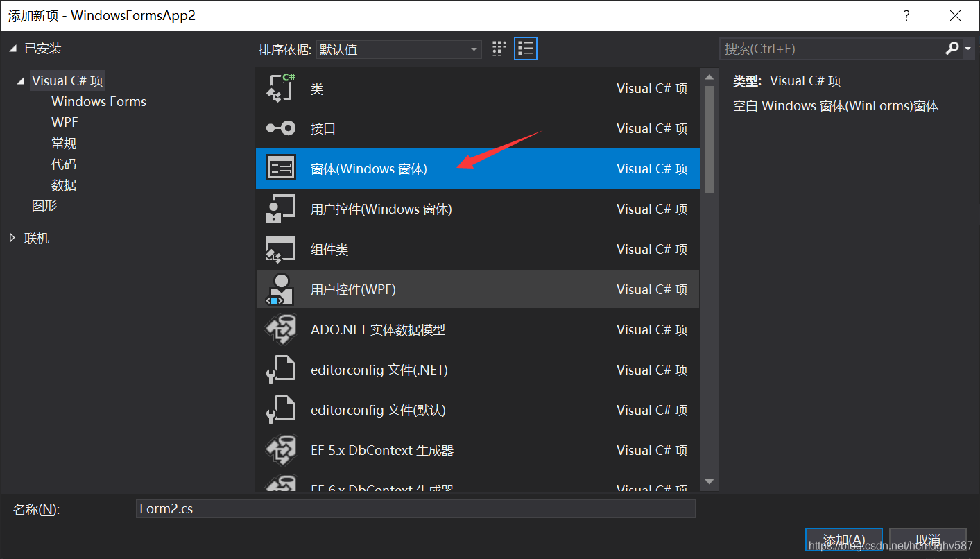980x559 pixels.
Task: Select 图形 category in tree
Action: click(x=44, y=206)
